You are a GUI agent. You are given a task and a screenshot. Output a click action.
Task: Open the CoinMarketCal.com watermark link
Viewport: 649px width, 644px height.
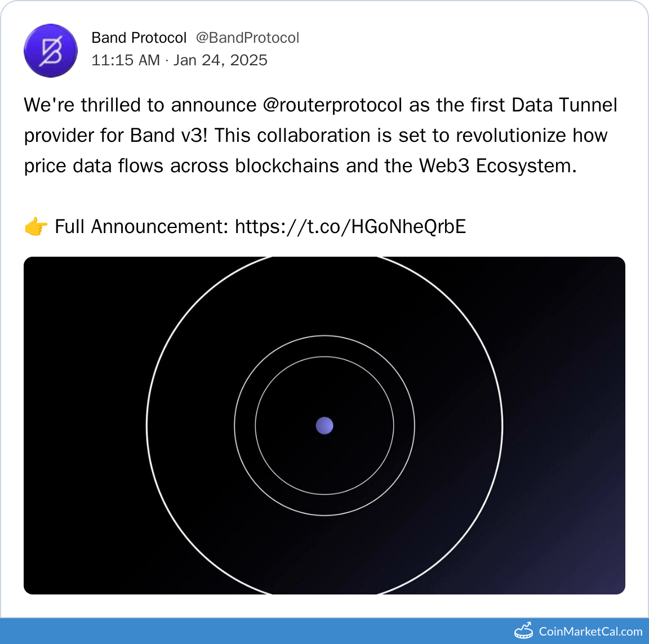click(x=590, y=632)
